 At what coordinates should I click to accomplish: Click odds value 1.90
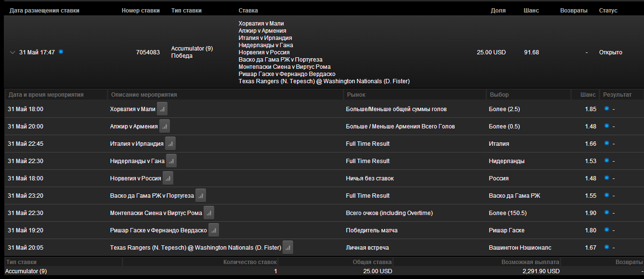pos(591,213)
